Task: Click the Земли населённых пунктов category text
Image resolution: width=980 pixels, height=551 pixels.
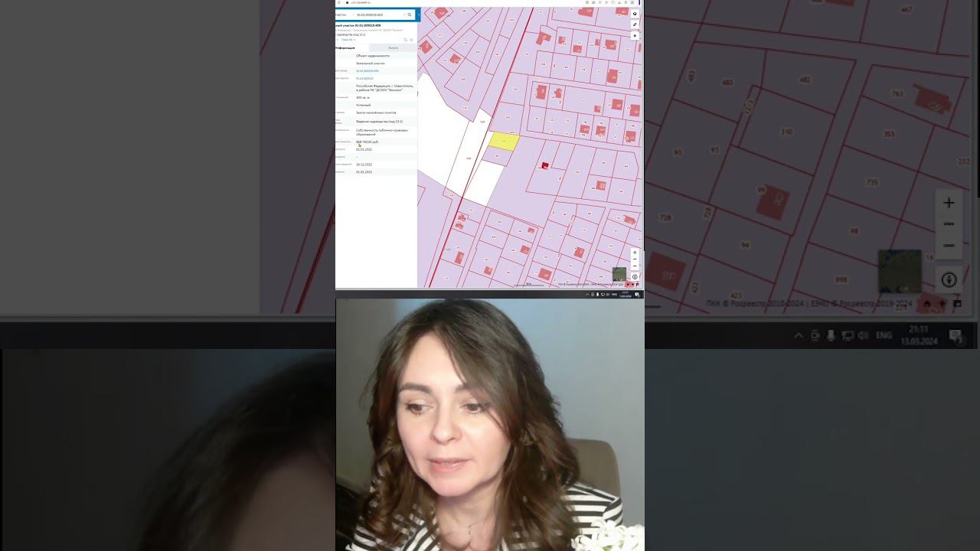Action: click(376, 112)
